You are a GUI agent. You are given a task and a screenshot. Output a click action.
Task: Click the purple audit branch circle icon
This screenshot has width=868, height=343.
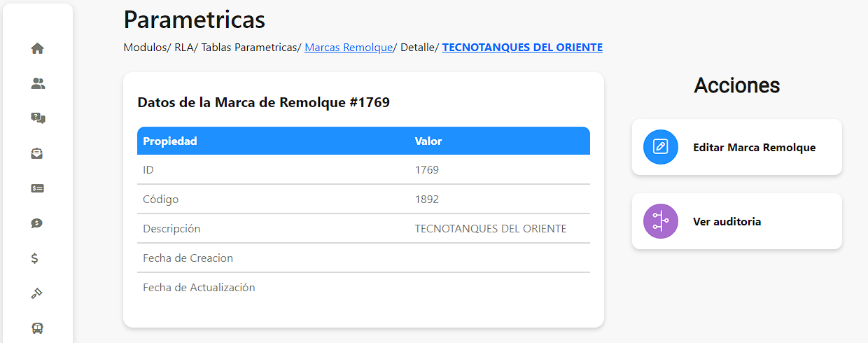pos(661,221)
